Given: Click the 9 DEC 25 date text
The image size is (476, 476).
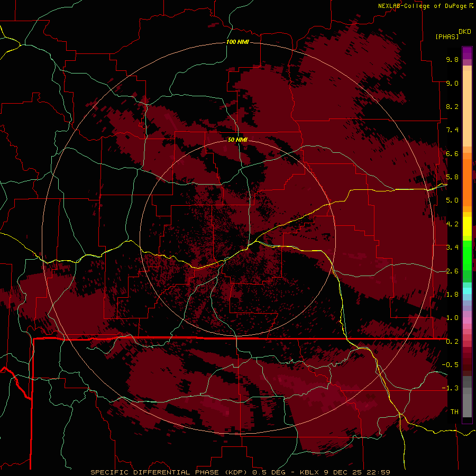Looking at the screenshot, I should click(x=343, y=472).
